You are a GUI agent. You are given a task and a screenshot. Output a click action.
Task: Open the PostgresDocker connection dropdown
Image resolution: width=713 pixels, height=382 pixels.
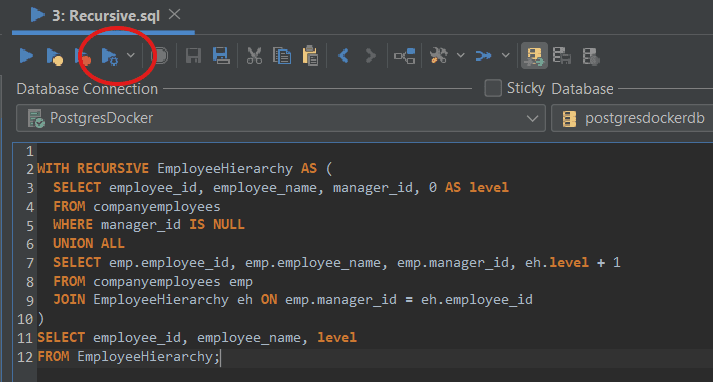coord(281,118)
